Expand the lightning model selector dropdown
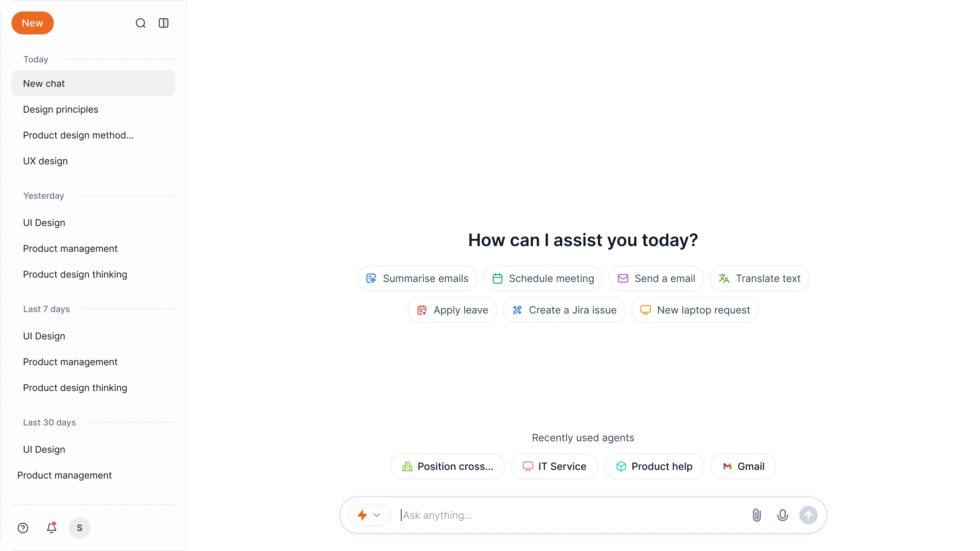This screenshot has height=551, width=980. coord(369,515)
